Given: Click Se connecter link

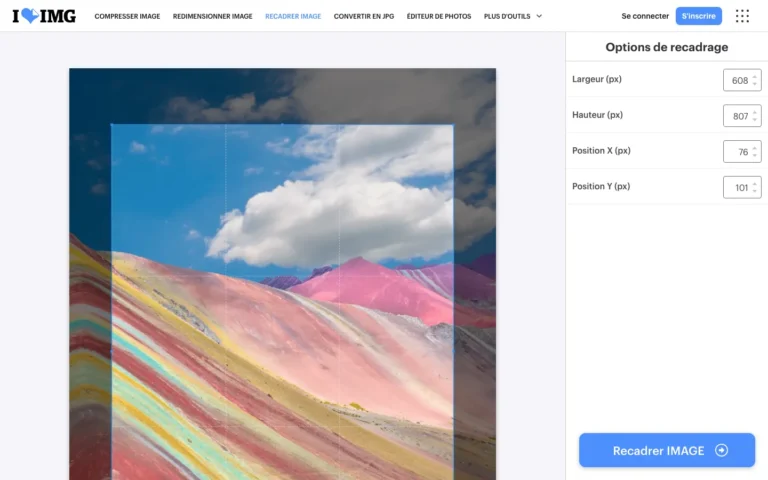Looking at the screenshot, I should coord(645,16).
